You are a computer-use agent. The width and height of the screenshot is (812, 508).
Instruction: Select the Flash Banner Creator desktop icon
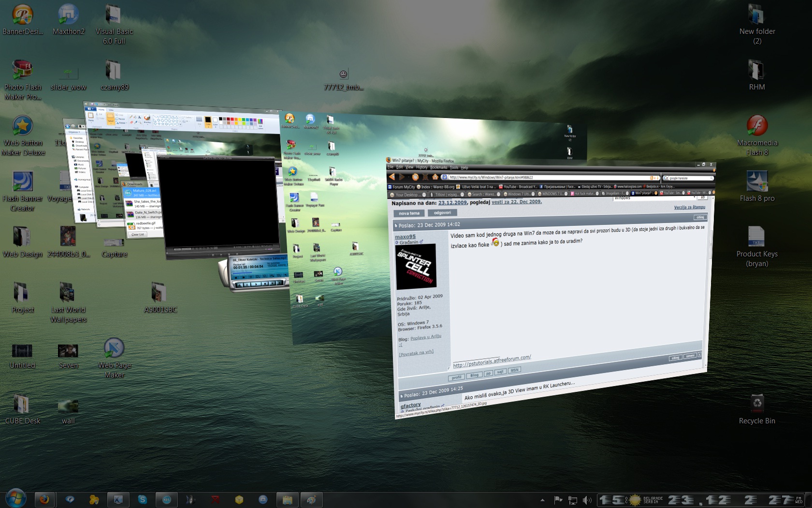click(23, 191)
